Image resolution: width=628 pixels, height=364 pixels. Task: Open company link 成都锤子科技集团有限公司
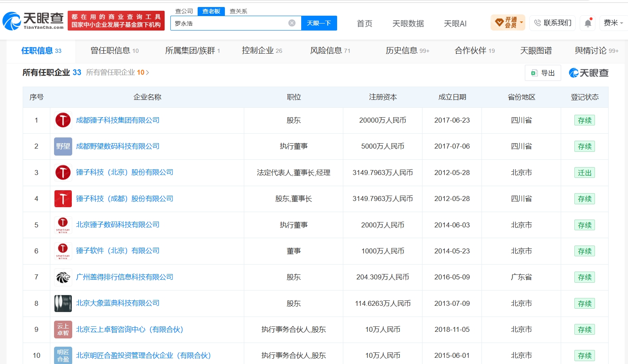pyautogui.click(x=118, y=121)
